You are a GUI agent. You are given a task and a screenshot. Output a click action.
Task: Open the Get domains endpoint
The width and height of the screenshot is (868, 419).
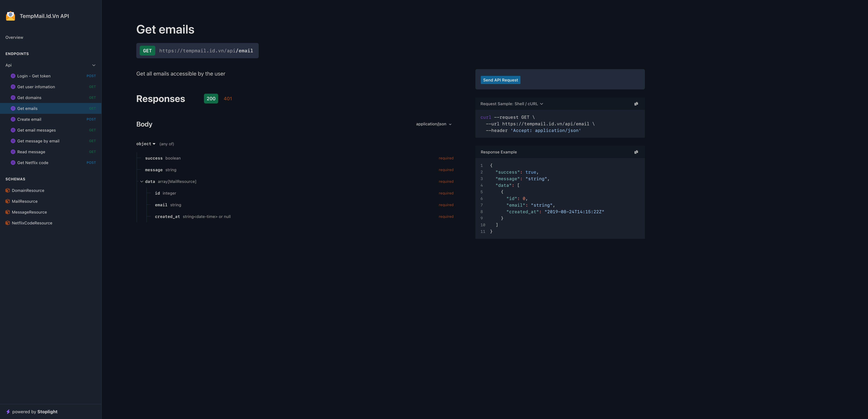click(x=51, y=98)
